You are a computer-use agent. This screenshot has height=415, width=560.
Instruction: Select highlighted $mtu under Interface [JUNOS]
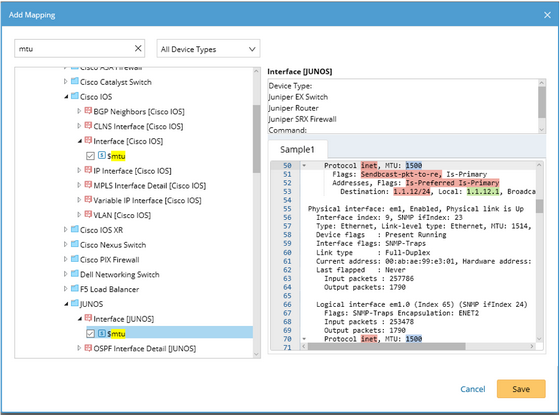tap(116, 334)
